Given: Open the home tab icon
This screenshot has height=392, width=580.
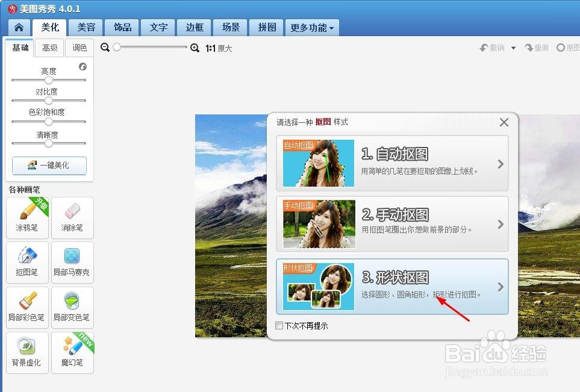Looking at the screenshot, I should (19, 27).
